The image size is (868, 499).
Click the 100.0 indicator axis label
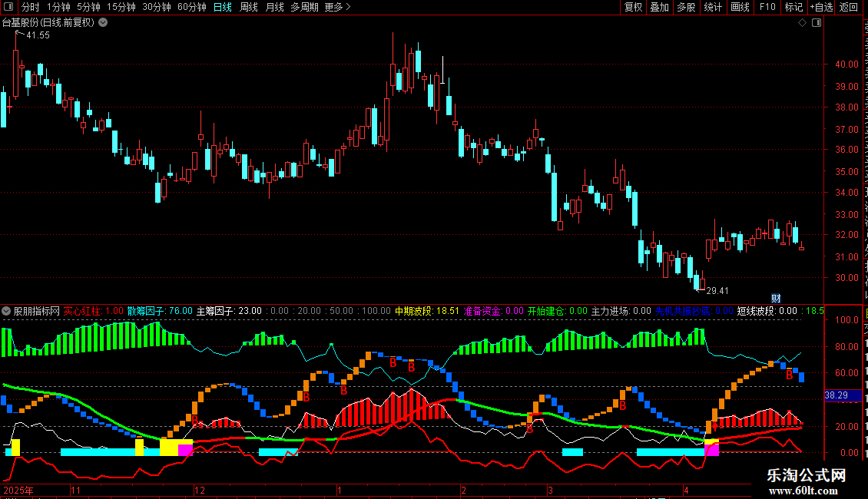846,320
